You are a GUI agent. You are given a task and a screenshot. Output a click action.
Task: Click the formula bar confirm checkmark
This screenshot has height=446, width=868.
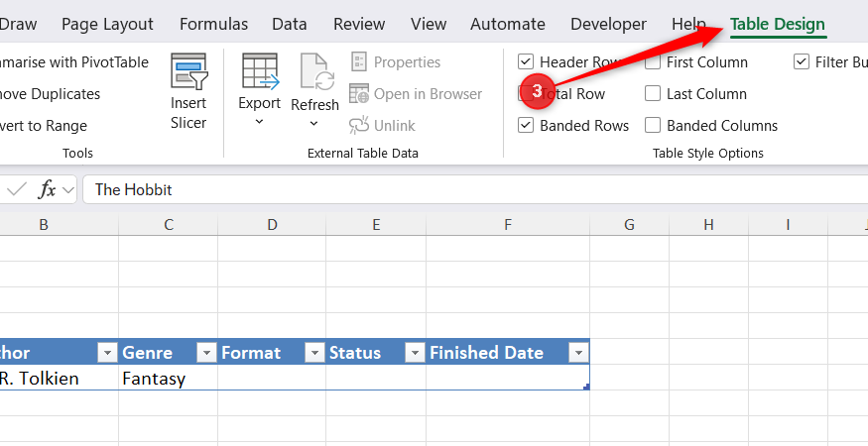(x=17, y=190)
